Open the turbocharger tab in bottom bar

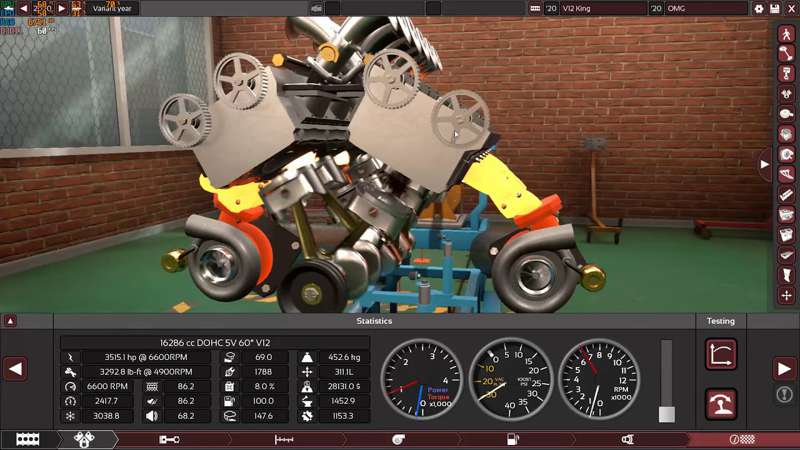click(x=398, y=440)
